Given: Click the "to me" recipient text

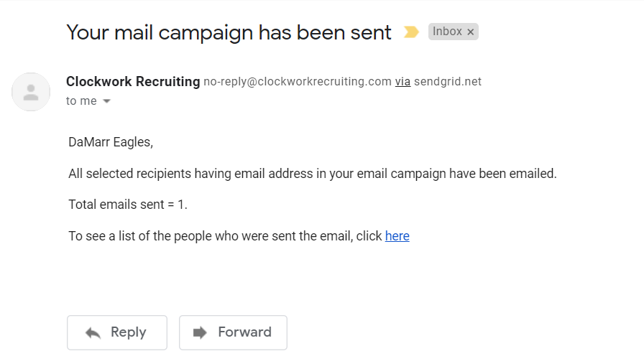Looking at the screenshot, I should point(80,101).
